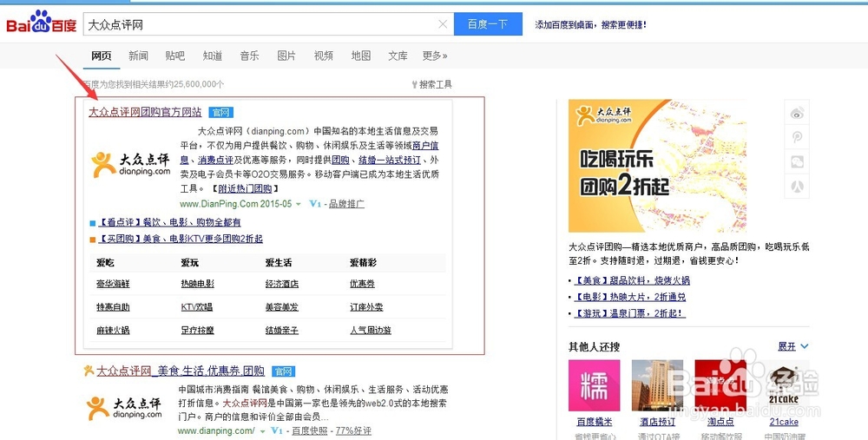Viewport: 868px width, 440px height.
Task: Open dropdown arrow next to www.DianPing.Com 2015-05
Action: pos(299,204)
